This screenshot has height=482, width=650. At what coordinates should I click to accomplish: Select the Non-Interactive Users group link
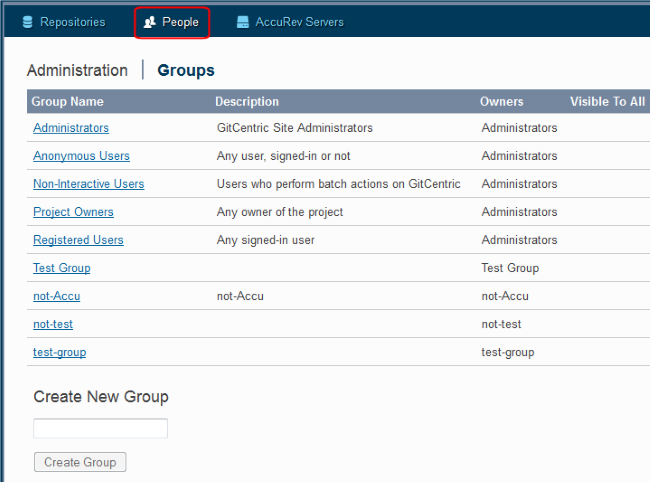tap(88, 184)
